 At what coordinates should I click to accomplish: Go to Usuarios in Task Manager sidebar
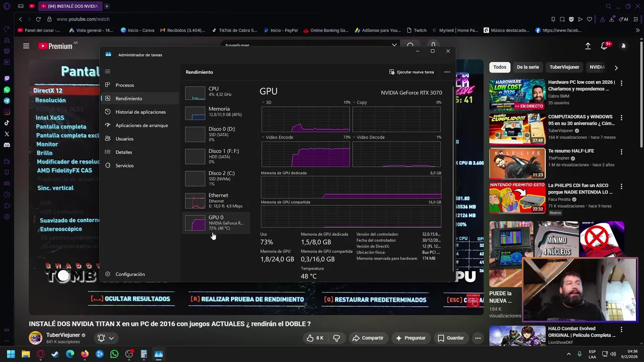[x=124, y=139]
